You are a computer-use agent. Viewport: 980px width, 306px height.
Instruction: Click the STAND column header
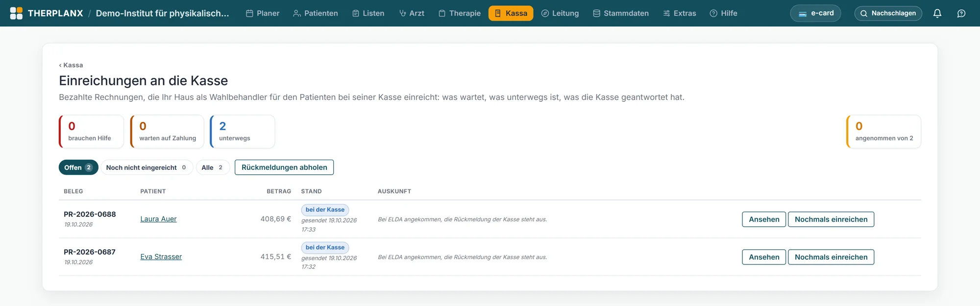[x=311, y=191]
